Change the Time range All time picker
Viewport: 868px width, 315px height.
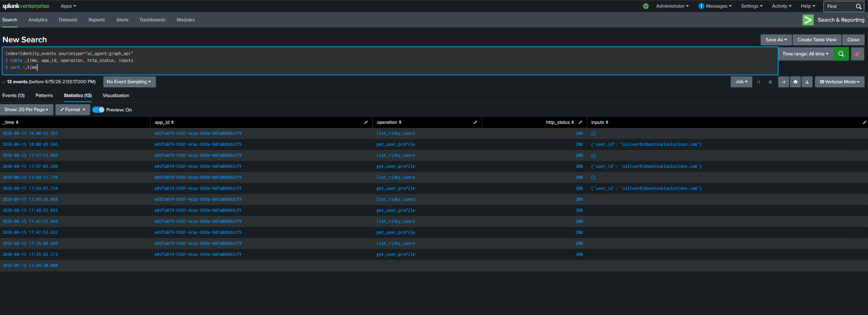[x=805, y=54]
